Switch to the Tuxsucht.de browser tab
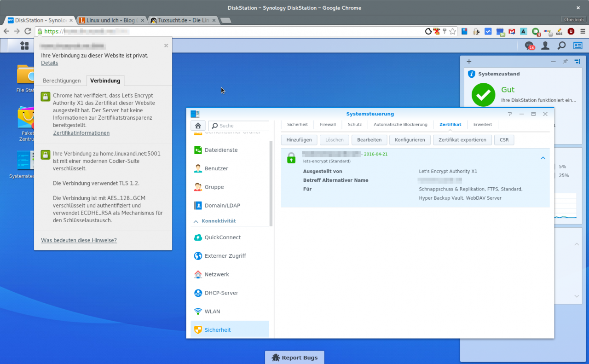This screenshot has height=364, width=589. [183, 20]
